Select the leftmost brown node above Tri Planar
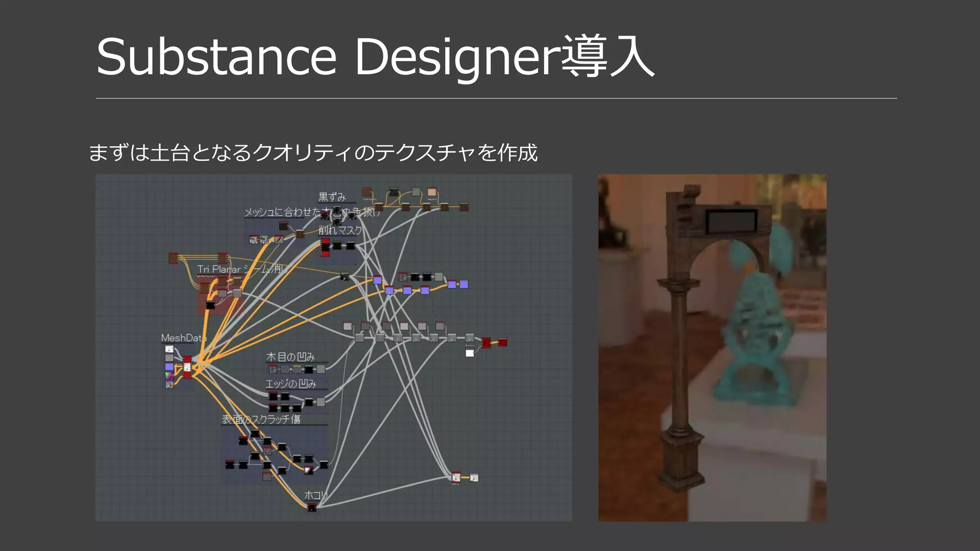Screen dimensions: 980x551 point(173,258)
